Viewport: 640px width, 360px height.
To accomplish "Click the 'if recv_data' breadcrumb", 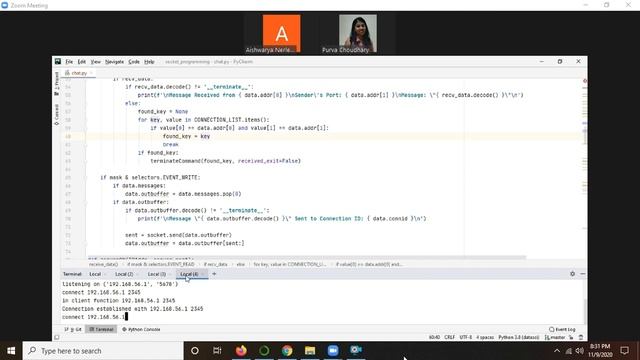I will (x=215, y=264).
